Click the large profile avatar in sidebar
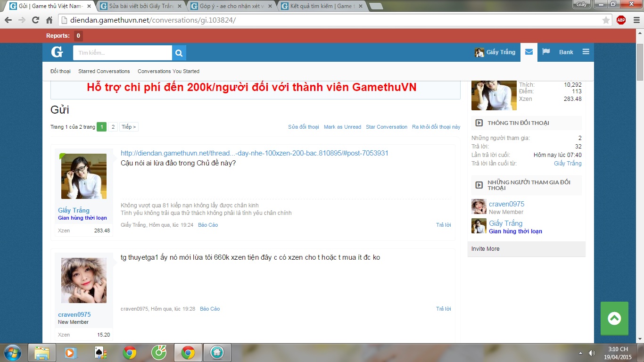Viewport: 644px width, 362px height. click(x=494, y=95)
